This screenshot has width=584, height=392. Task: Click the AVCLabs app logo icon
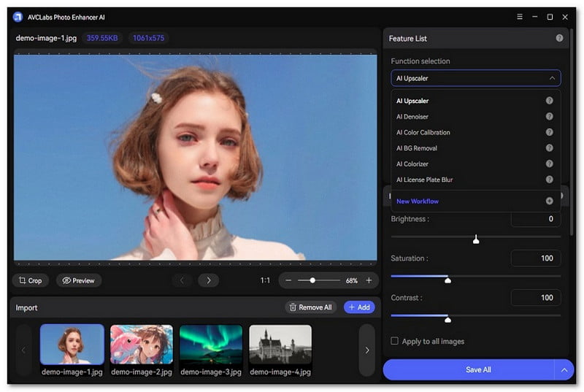point(18,17)
